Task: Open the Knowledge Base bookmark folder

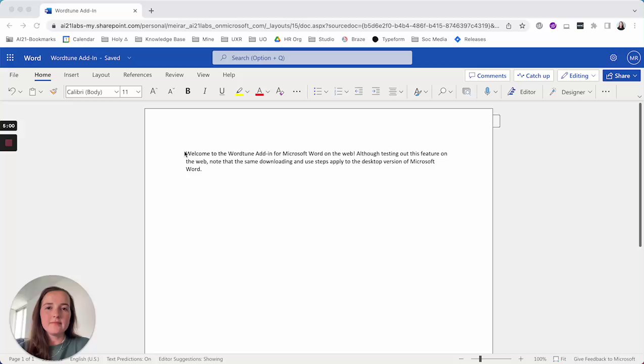Action: tap(160, 39)
